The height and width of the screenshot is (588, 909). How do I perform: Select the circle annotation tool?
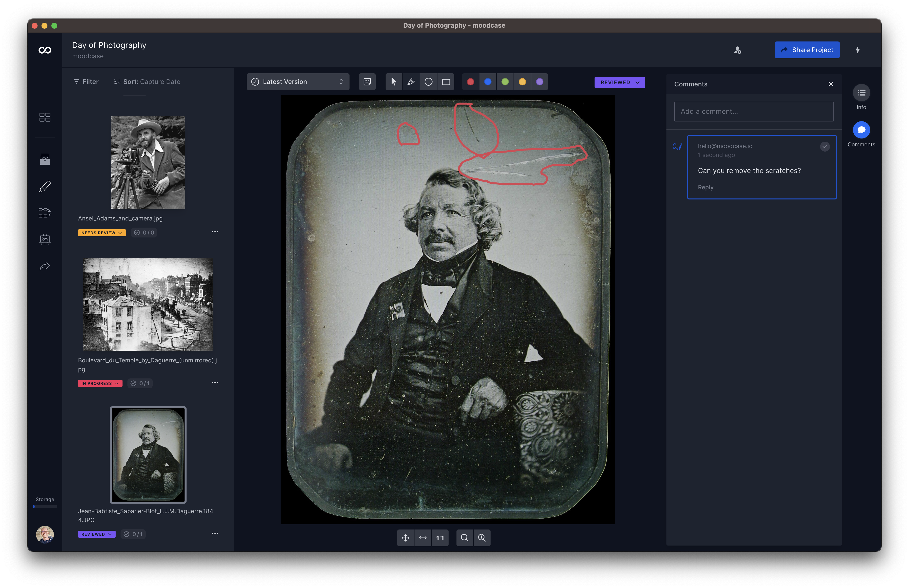pyautogui.click(x=429, y=82)
